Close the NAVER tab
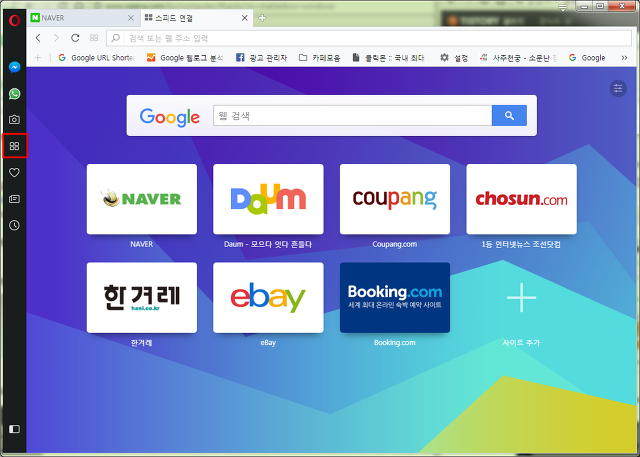Viewport: 640px width, 457px height. (x=131, y=18)
